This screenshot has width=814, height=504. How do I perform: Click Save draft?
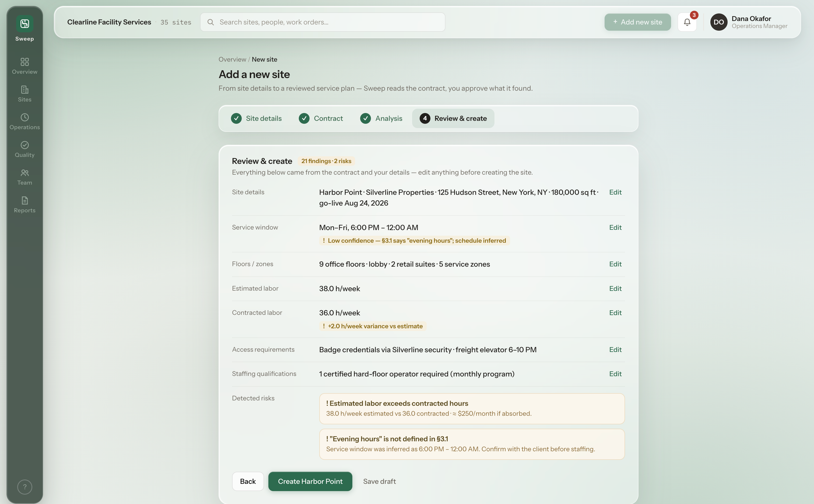click(379, 481)
